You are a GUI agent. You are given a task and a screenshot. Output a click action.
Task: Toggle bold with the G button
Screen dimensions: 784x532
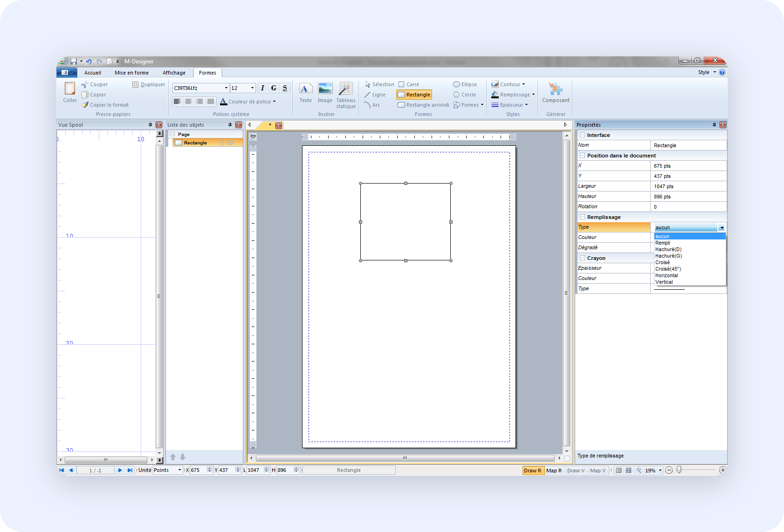pyautogui.click(x=274, y=88)
